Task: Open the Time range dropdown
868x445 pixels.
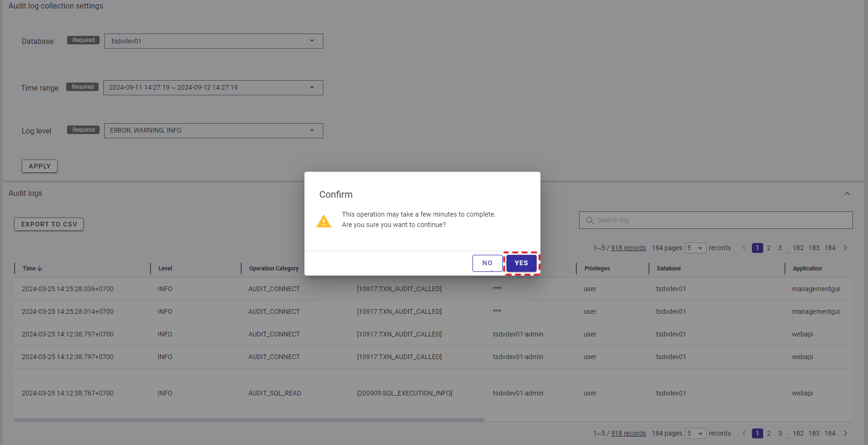Action: [213, 88]
